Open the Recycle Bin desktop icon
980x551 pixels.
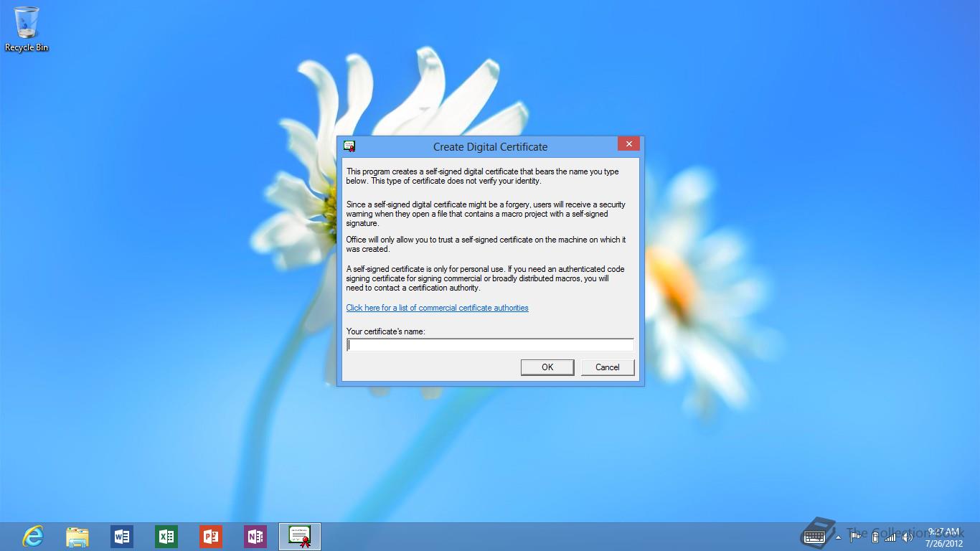(x=27, y=29)
